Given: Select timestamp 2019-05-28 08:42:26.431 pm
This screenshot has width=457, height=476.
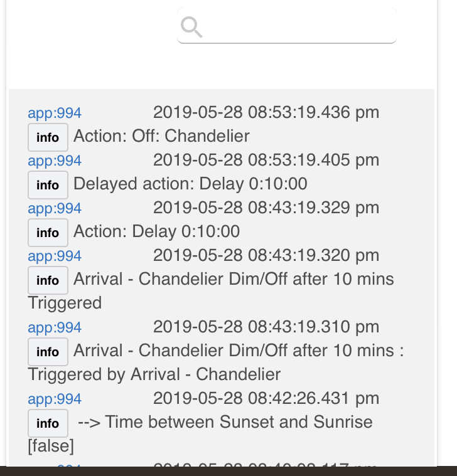Looking at the screenshot, I should [266, 398].
